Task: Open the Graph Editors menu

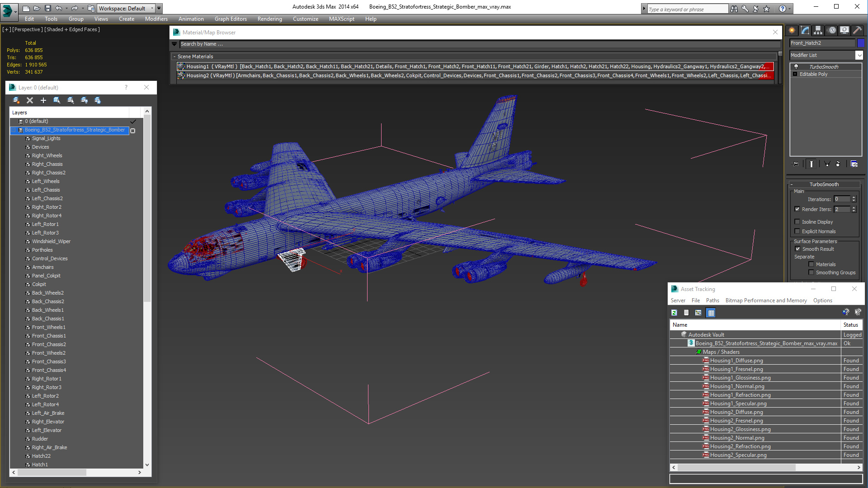Action: (231, 19)
